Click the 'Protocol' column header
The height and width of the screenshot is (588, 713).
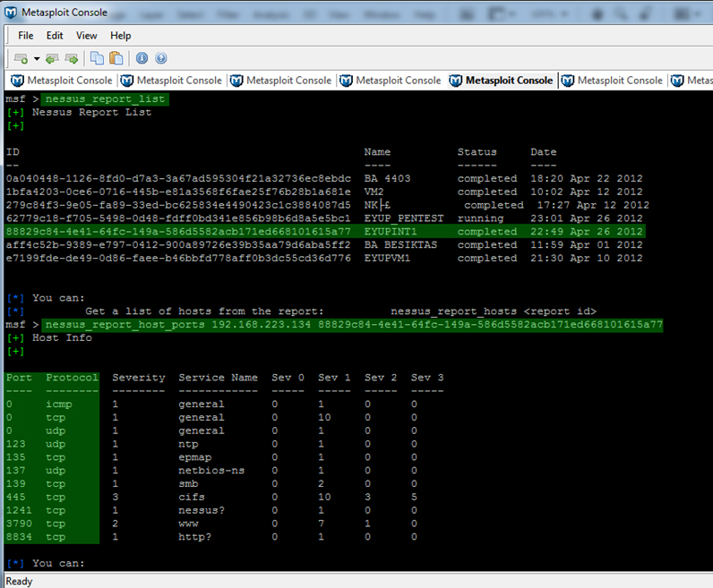(x=72, y=378)
